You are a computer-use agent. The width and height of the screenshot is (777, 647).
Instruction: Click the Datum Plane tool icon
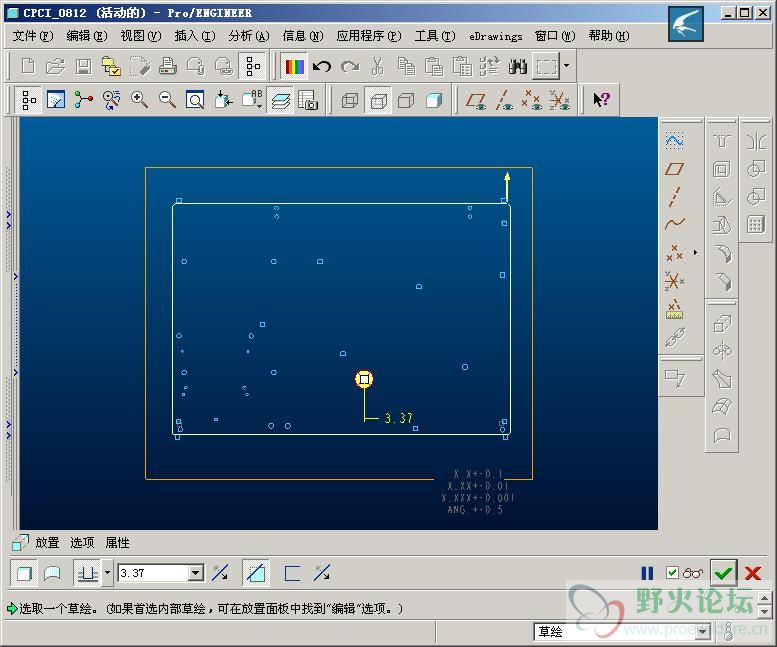[x=675, y=169]
